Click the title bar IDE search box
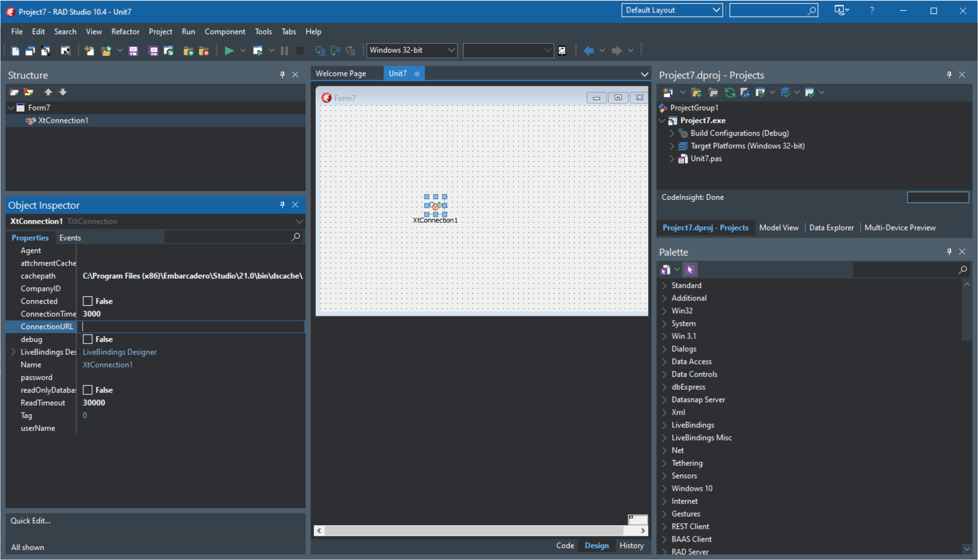The width and height of the screenshot is (978, 560). 773,10
